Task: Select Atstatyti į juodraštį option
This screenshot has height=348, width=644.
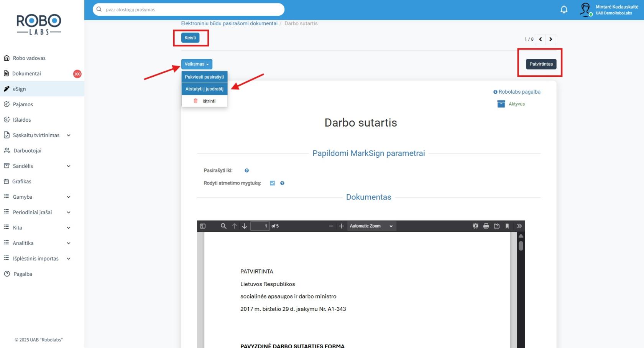Action: pos(204,89)
